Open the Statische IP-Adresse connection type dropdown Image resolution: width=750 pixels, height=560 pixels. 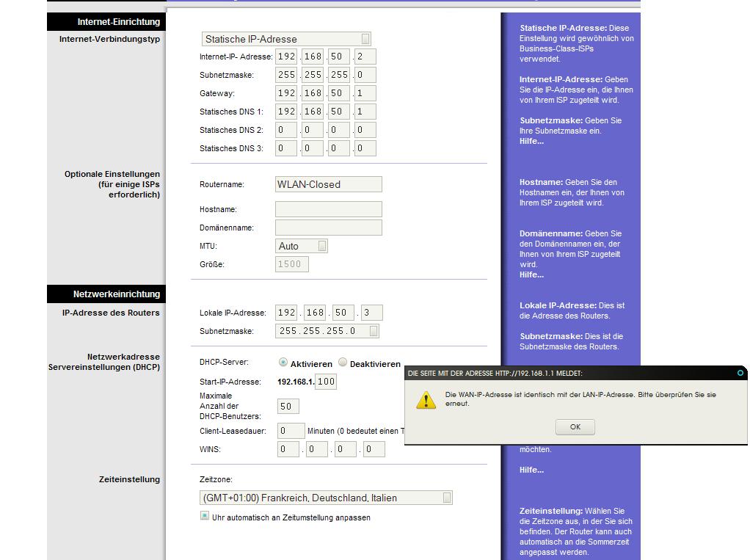pyautogui.click(x=286, y=39)
